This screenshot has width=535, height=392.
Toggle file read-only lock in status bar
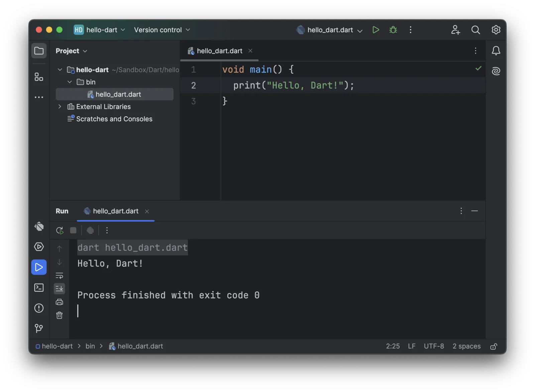(494, 346)
